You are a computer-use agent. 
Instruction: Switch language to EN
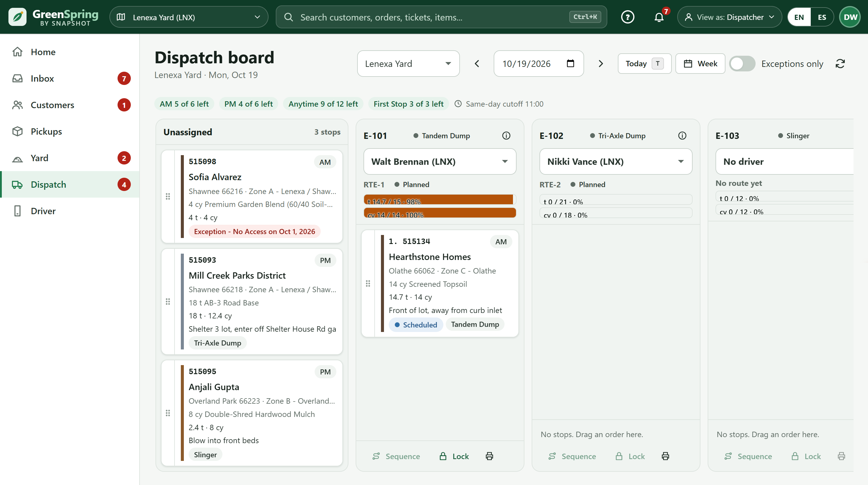(799, 17)
